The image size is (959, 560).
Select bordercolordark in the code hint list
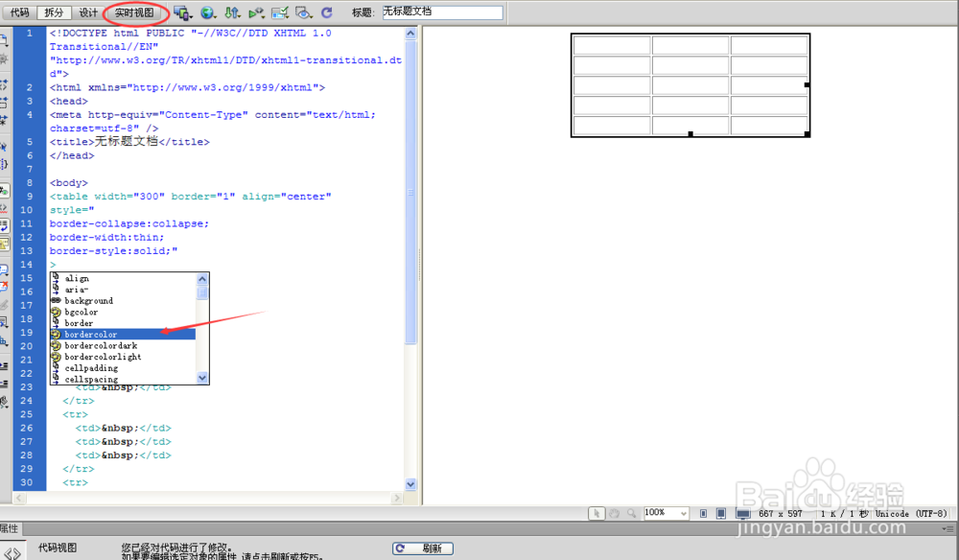123,345
